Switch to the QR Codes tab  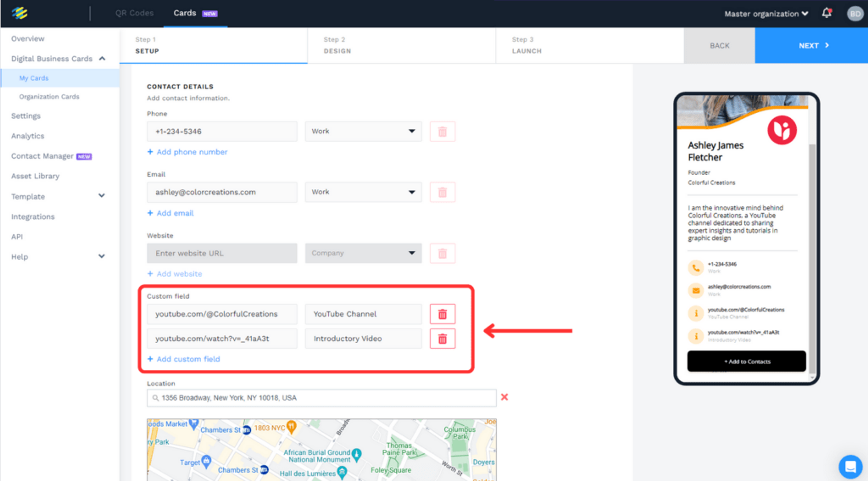[134, 13]
